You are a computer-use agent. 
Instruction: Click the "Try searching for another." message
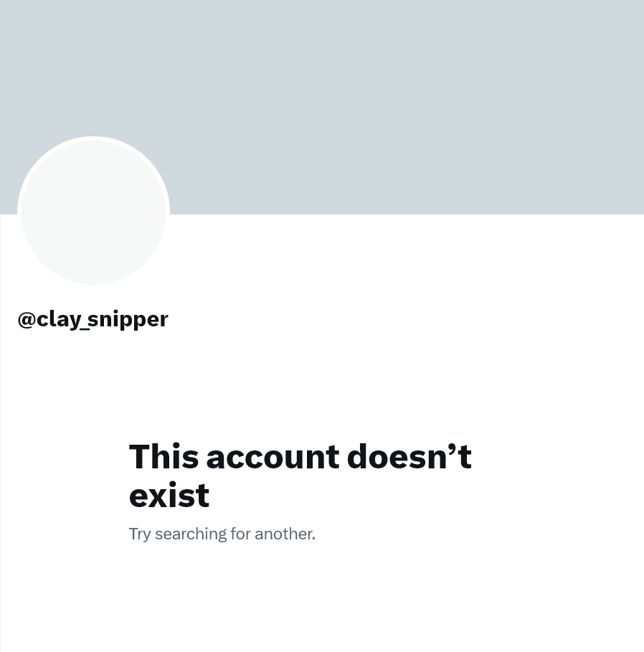point(222,534)
